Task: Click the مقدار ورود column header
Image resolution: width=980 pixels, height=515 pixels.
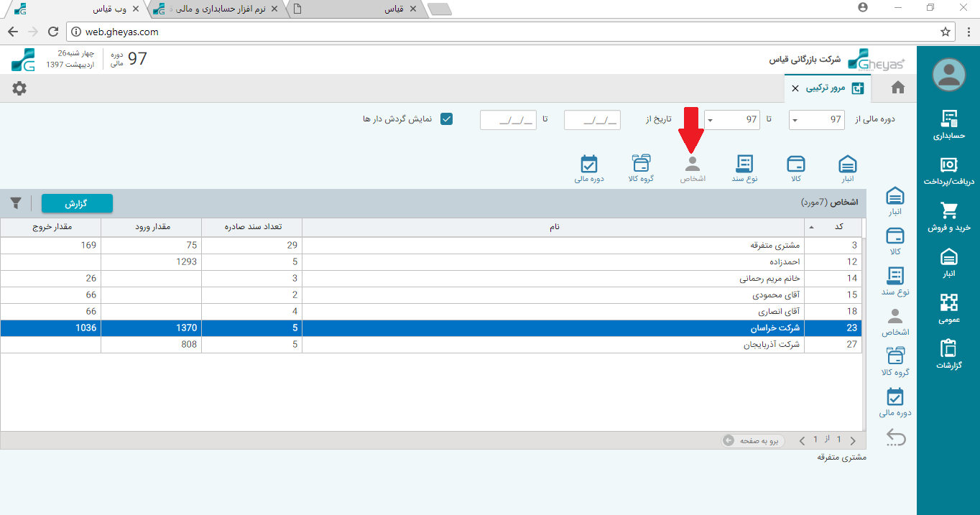Action: click(152, 227)
